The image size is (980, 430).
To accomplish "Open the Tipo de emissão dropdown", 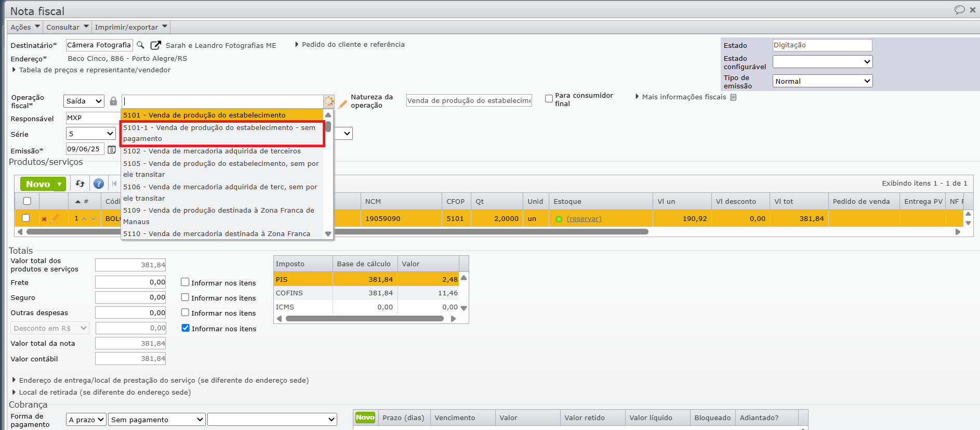I will [x=823, y=81].
